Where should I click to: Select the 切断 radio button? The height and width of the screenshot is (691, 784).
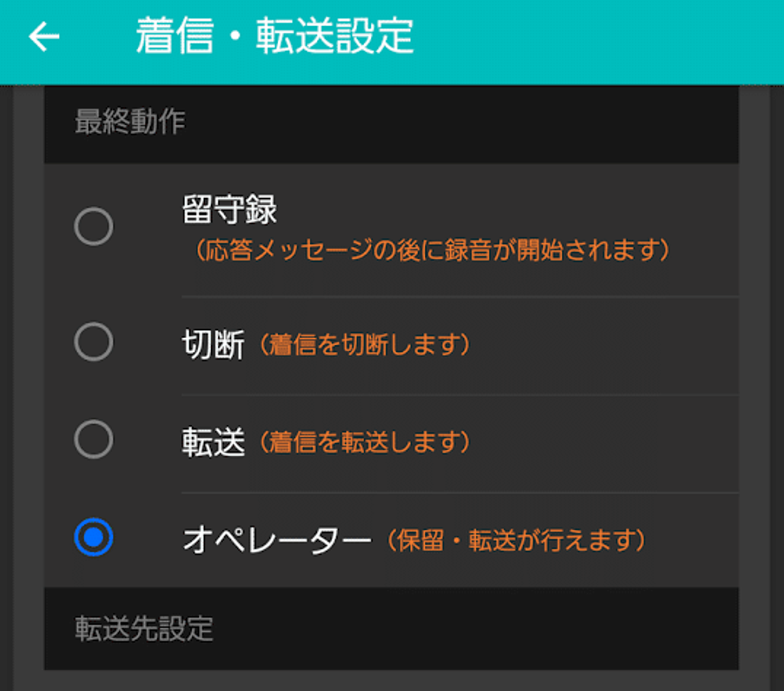pyautogui.click(x=94, y=342)
